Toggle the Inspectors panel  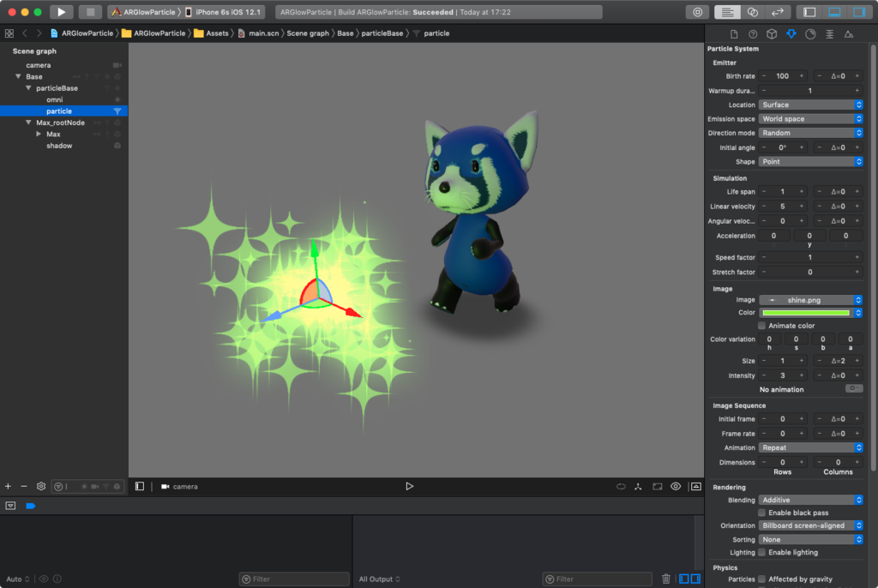tap(859, 12)
